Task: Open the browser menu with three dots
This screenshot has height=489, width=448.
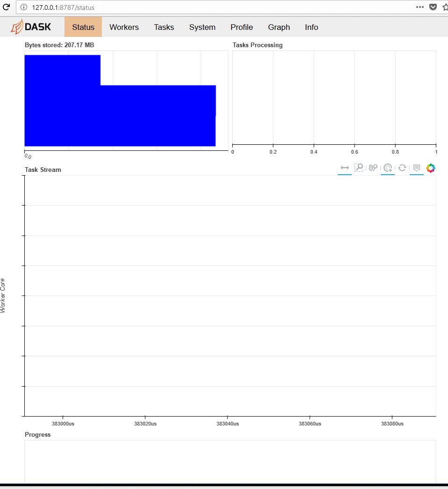Action: pyautogui.click(x=420, y=7)
